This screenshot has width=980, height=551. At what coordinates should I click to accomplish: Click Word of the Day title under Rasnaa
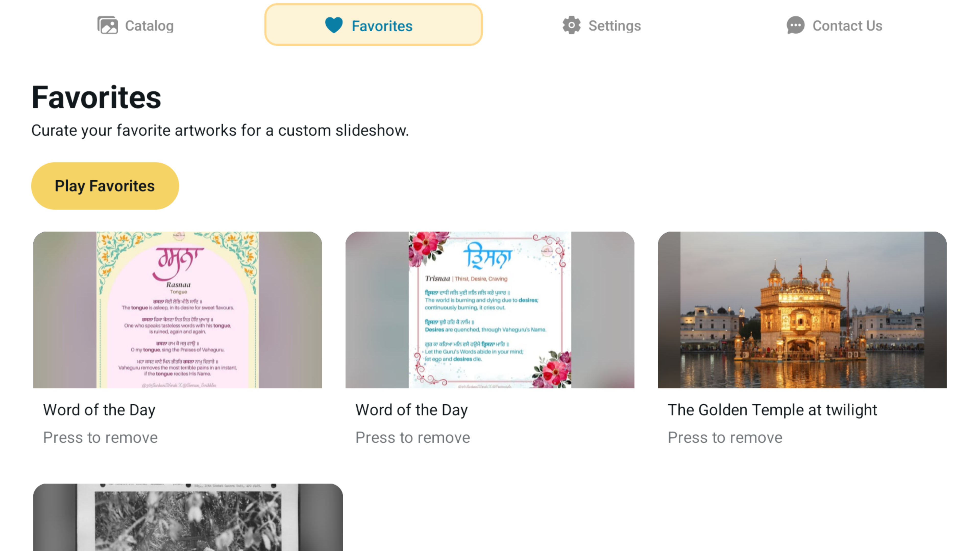(x=99, y=410)
